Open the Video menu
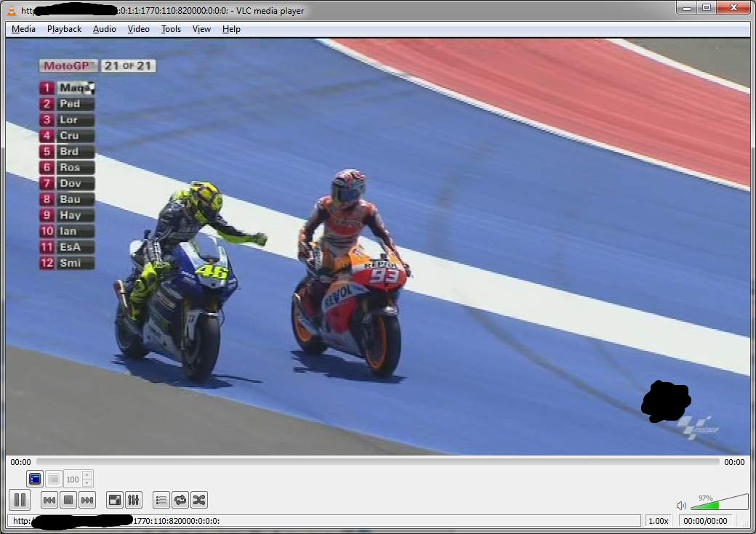The height and width of the screenshot is (534, 756). pyautogui.click(x=138, y=29)
